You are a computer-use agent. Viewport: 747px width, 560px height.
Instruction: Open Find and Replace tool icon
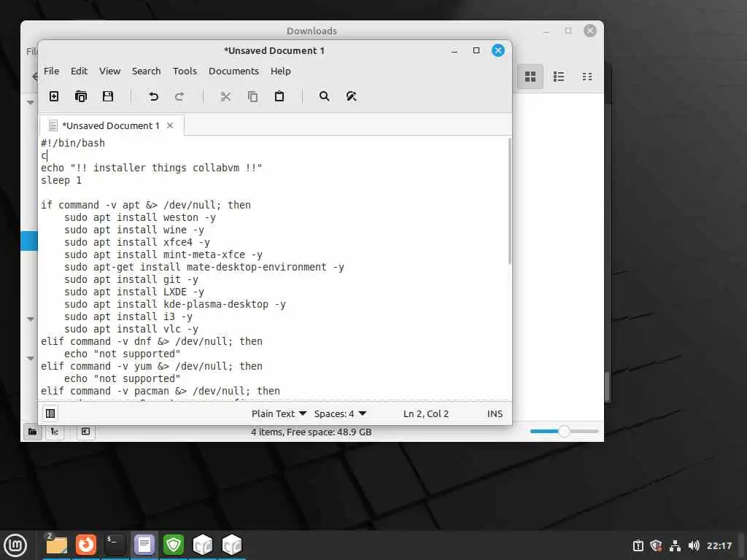pos(351,97)
